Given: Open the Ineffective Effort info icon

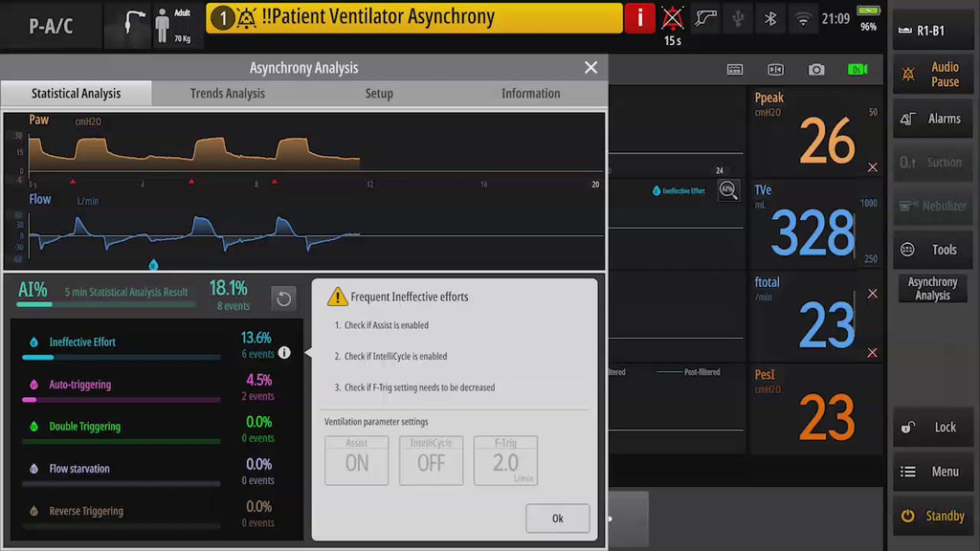Looking at the screenshot, I should coord(284,353).
